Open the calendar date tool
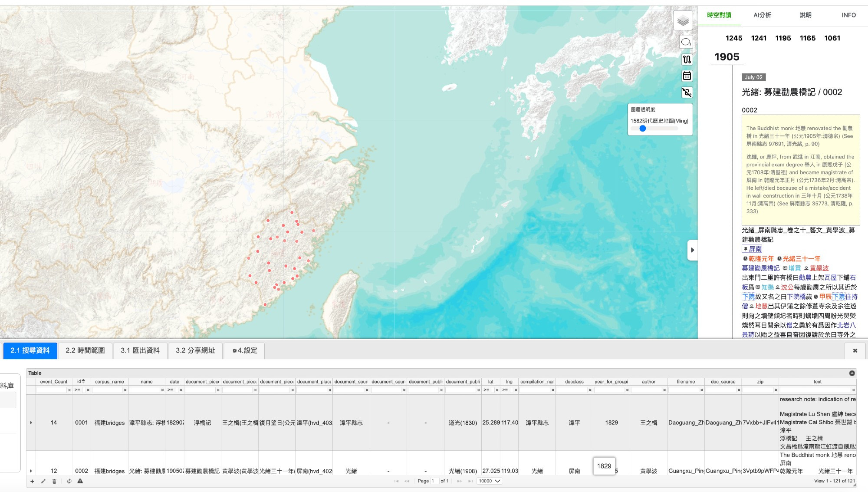The width and height of the screenshot is (868, 492). click(687, 76)
